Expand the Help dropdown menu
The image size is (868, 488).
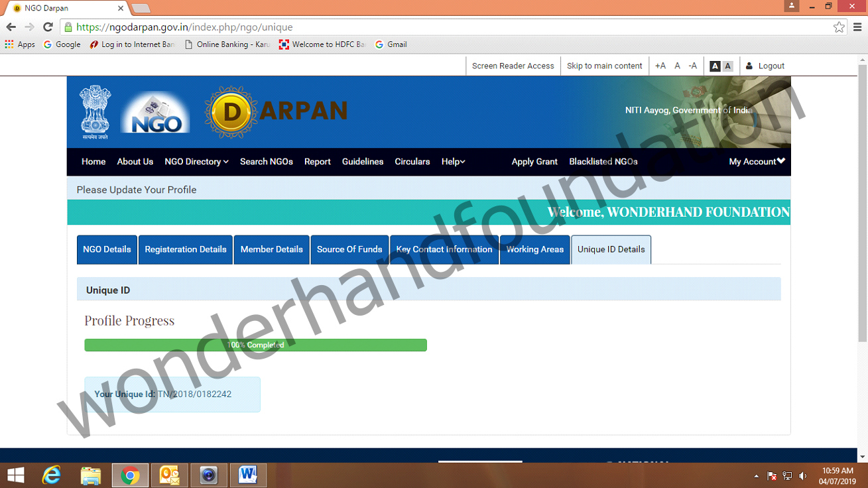click(453, 162)
